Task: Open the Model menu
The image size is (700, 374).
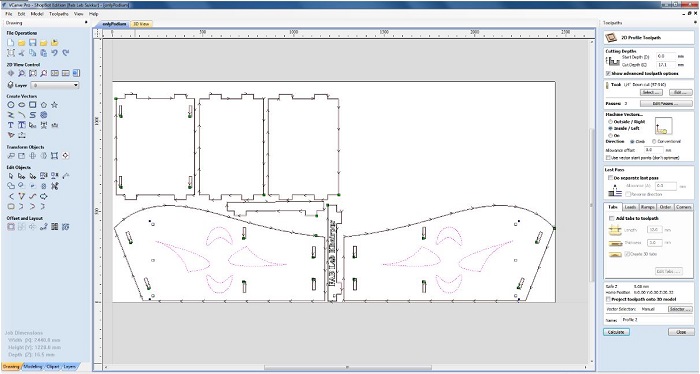Action: point(37,14)
